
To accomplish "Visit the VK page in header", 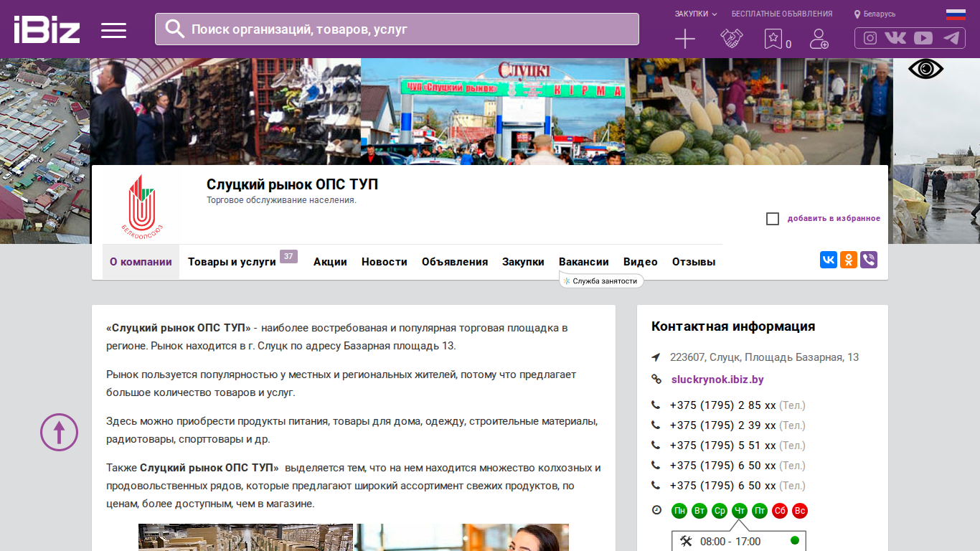I will [895, 38].
